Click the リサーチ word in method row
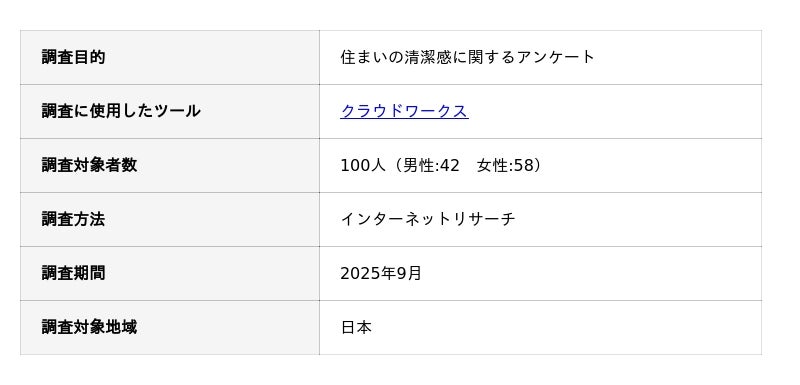 click(x=484, y=219)
